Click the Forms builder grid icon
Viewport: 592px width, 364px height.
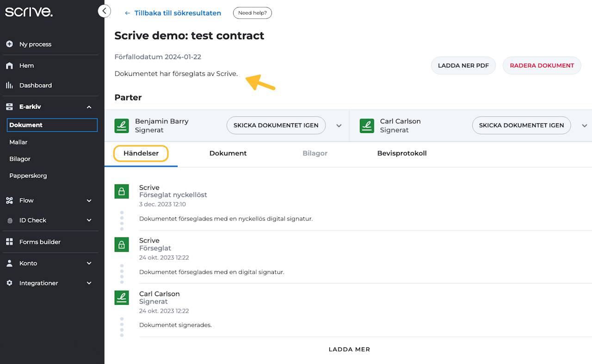9,242
